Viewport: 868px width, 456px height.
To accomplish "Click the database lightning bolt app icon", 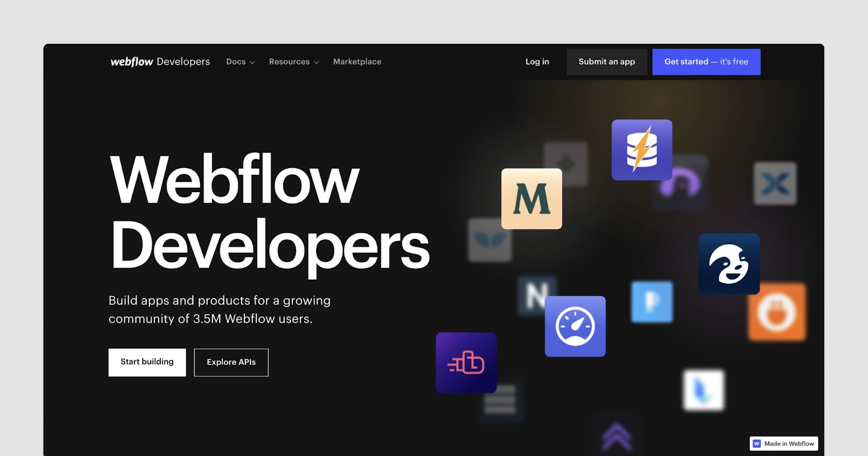I will pyautogui.click(x=642, y=150).
